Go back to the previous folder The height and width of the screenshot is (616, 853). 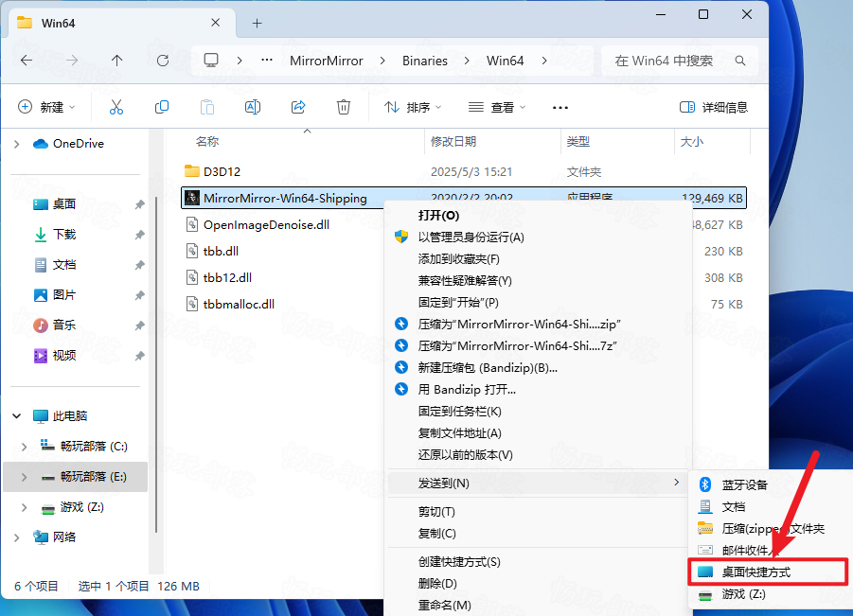[x=27, y=61]
